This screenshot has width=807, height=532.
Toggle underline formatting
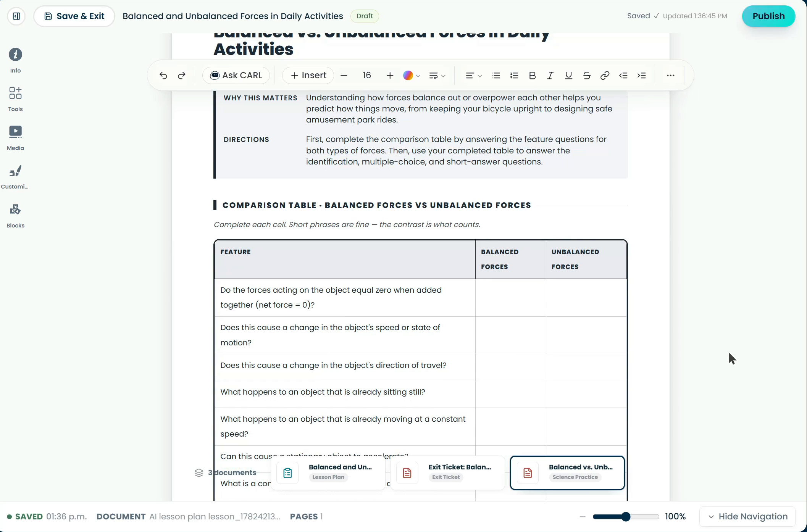click(x=568, y=76)
